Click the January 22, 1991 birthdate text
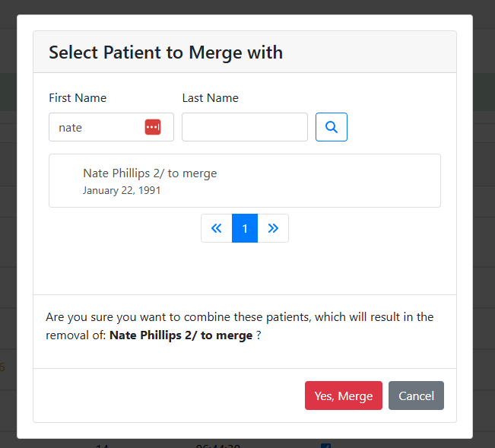This screenshot has width=495, height=448. [122, 190]
